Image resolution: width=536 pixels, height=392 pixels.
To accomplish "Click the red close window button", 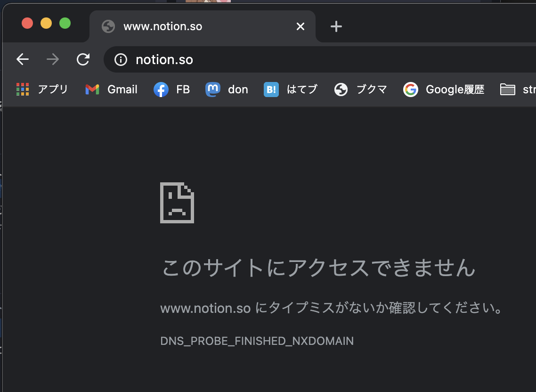I will point(27,23).
